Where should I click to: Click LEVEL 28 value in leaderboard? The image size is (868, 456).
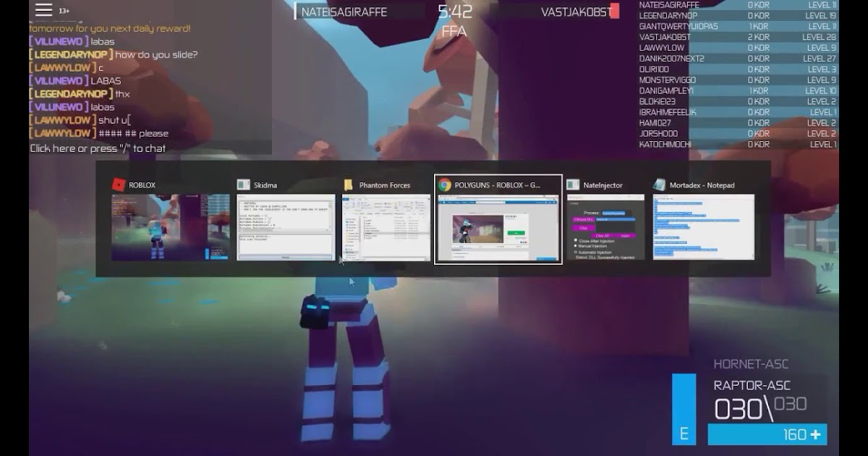point(820,37)
